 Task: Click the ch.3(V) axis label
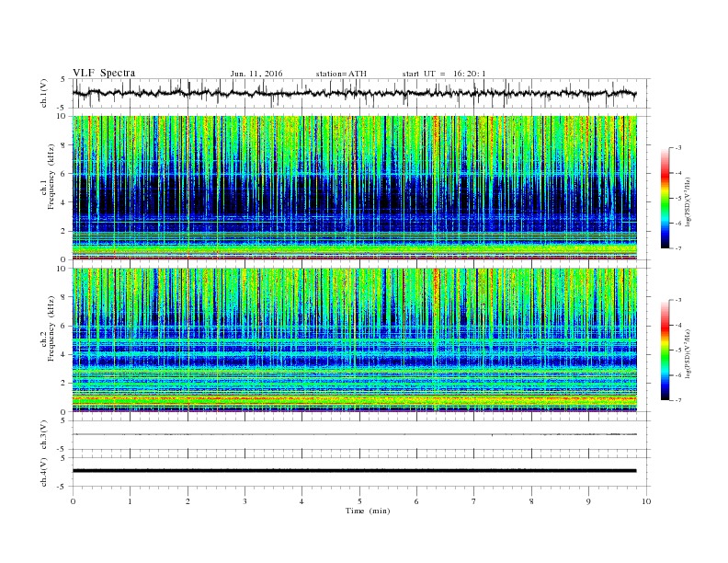click(x=44, y=435)
